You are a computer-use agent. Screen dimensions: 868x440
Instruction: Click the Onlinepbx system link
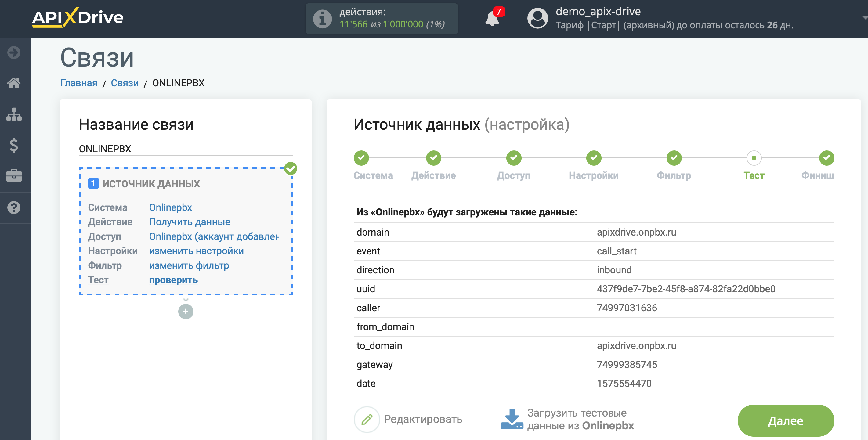[171, 207]
